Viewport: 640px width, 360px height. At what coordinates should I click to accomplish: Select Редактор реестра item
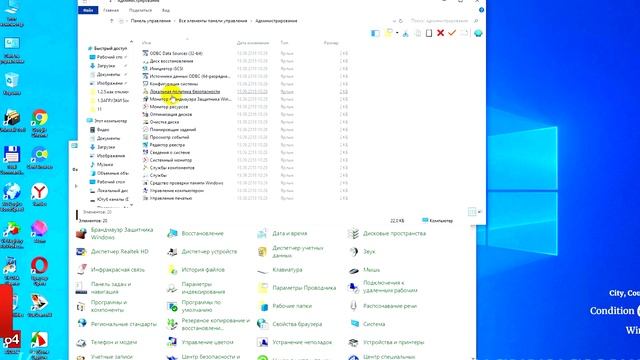167,145
